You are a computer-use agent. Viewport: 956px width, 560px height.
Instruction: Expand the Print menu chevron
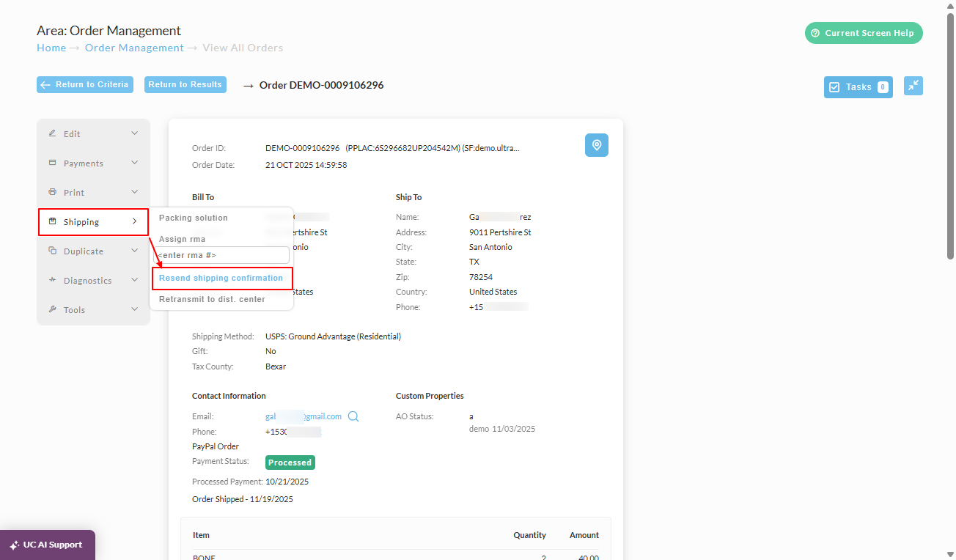[x=134, y=192]
